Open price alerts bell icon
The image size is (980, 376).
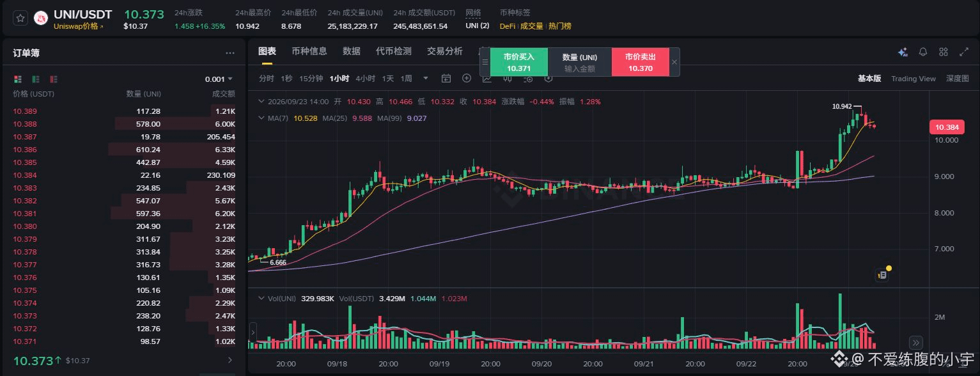click(923, 52)
